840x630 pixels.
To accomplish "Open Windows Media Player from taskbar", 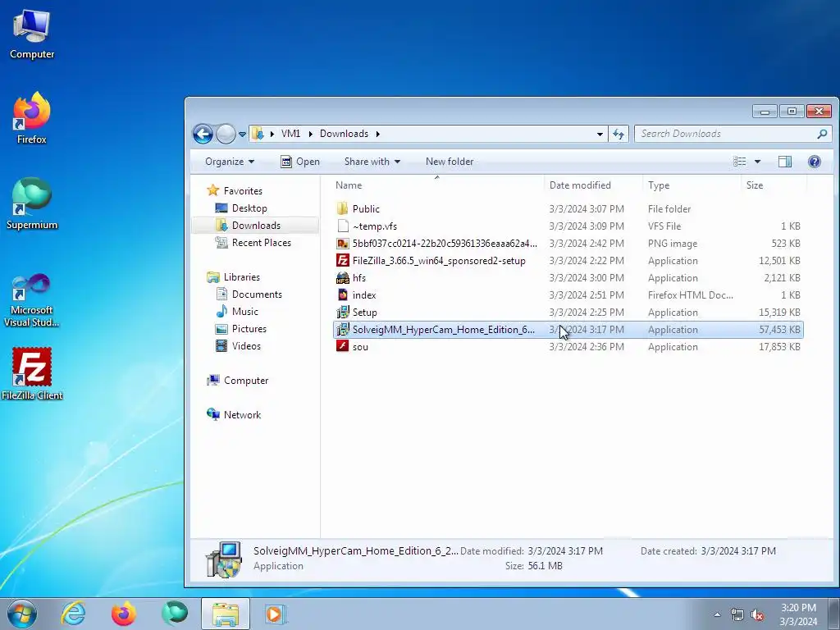I will 276,614.
